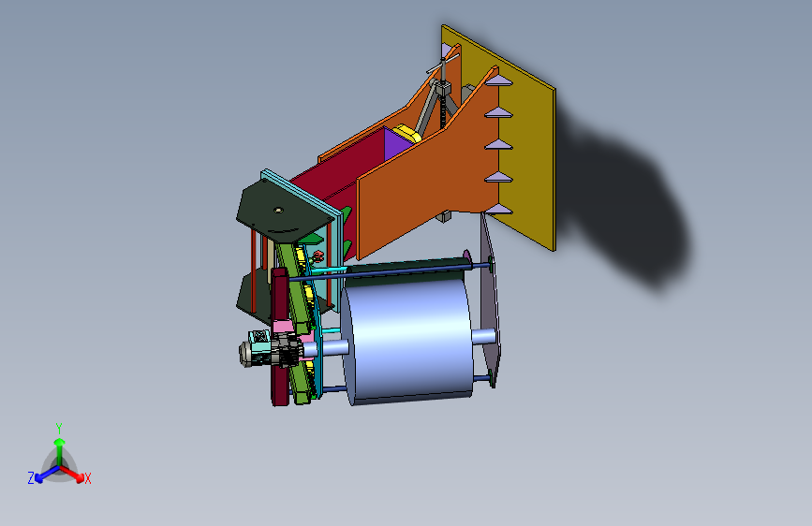Select the purple block inside the channel
812x526 pixels.
[394, 143]
